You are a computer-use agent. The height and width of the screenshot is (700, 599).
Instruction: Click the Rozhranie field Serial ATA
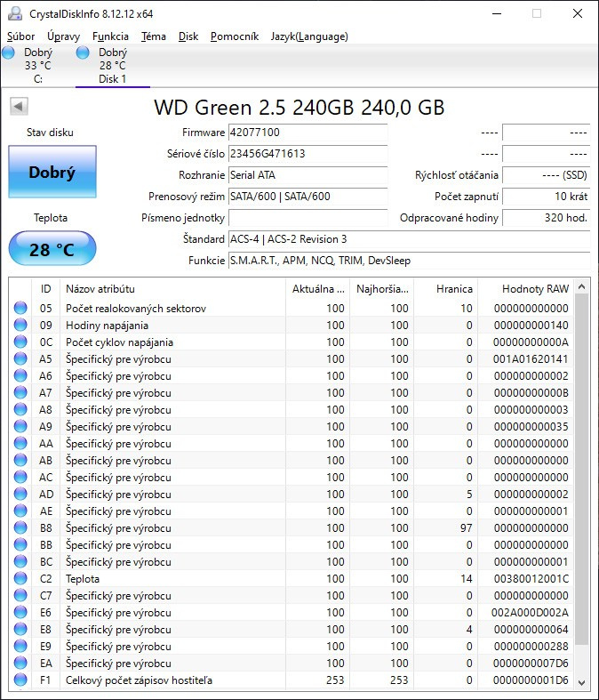tap(307, 175)
